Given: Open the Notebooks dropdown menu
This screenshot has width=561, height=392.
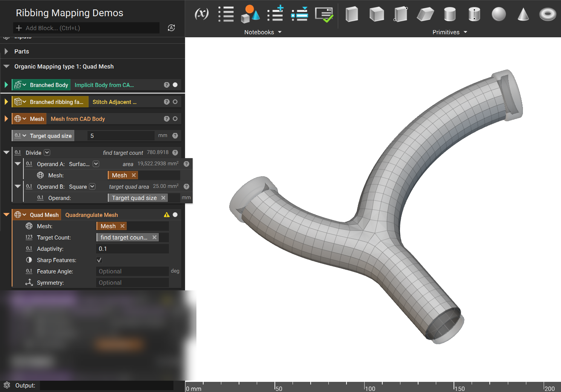Looking at the screenshot, I should [263, 32].
